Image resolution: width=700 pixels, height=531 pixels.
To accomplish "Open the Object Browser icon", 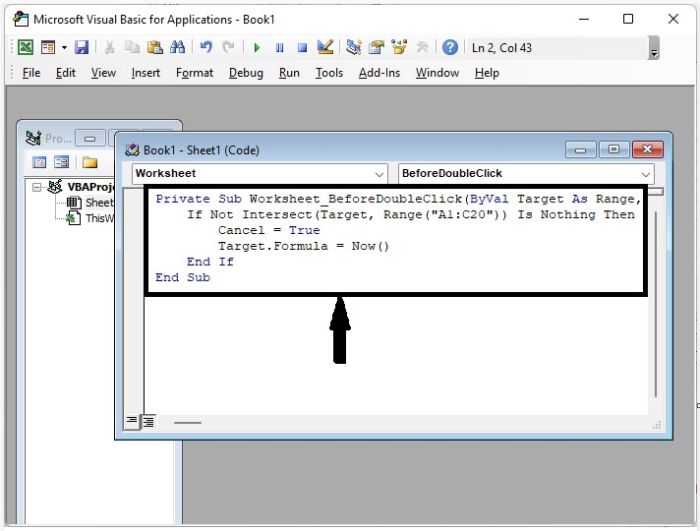I will point(399,47).
